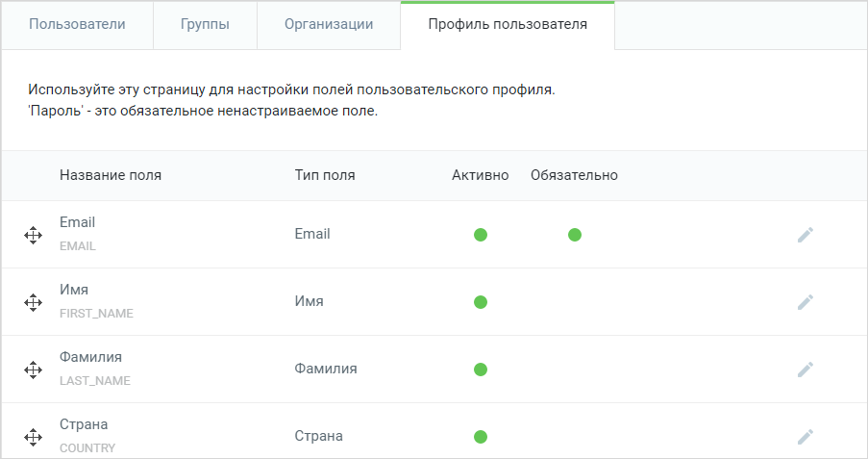Screen dimensions: 868x459
Task: Toggle the Активно indicator for Страна
Action: [x=481, y=437]
